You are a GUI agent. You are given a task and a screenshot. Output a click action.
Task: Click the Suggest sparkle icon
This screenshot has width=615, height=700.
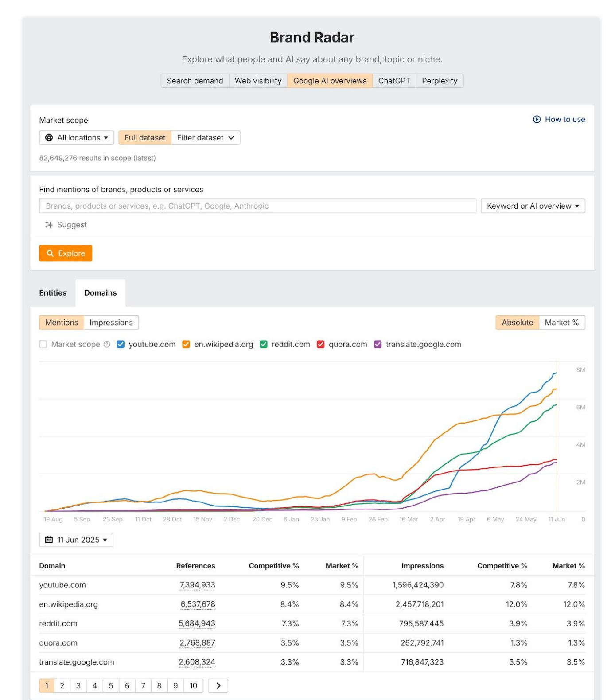pyautogui.click(x=49, y=225)
